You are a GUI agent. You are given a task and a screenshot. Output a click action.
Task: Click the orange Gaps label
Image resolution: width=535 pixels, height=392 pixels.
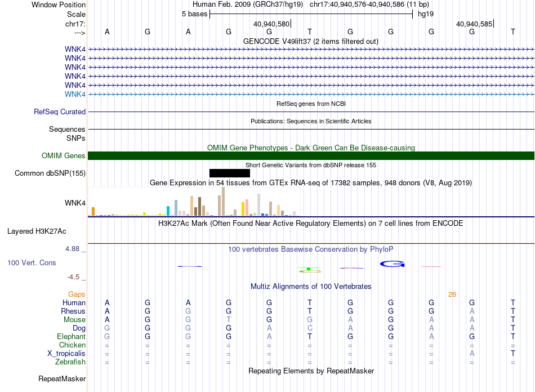coord(77,294)
